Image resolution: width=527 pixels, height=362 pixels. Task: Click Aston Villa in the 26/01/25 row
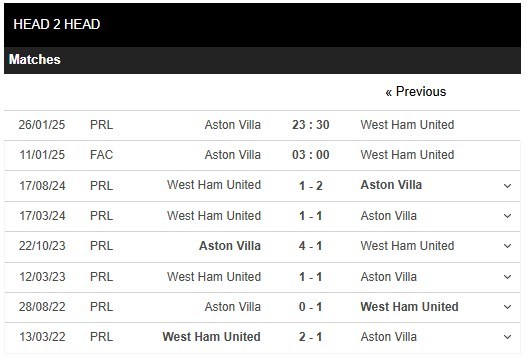click(x=233, y=125)
